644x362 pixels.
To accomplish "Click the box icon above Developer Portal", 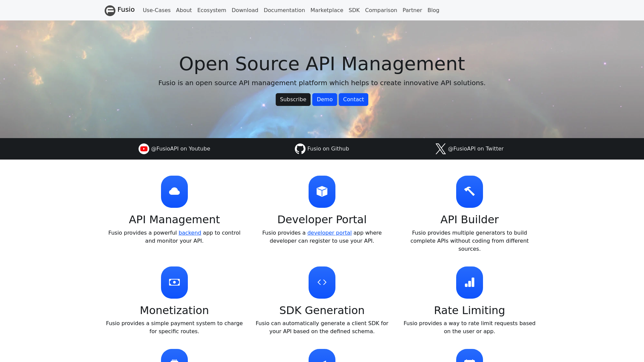I will [x=322, y=191].
